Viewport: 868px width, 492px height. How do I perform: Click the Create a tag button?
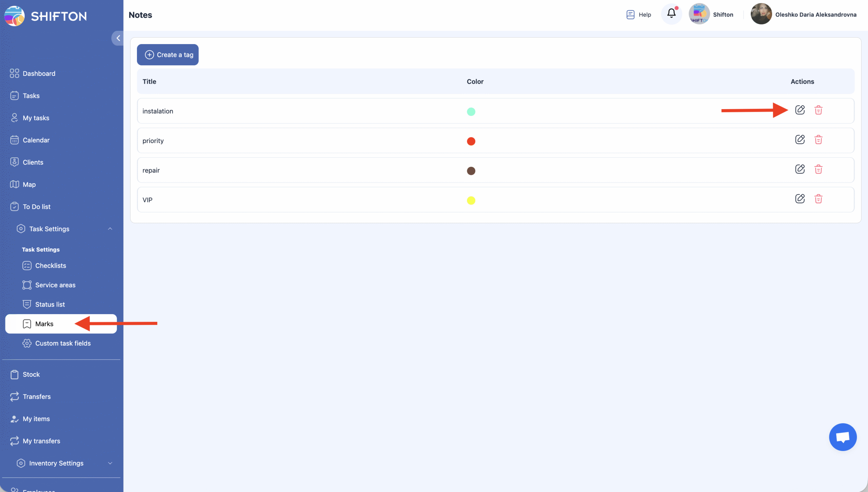(168, 55)
